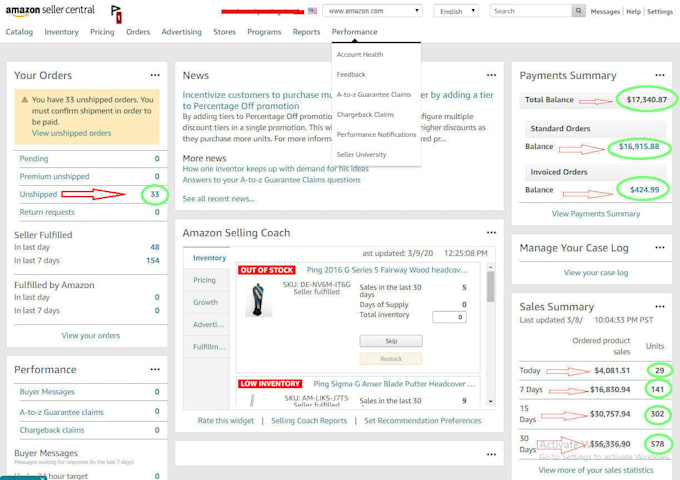This screenshot has width=680, height=480.
Task: Open the Inventory menu
Action: tap(62, 32)
